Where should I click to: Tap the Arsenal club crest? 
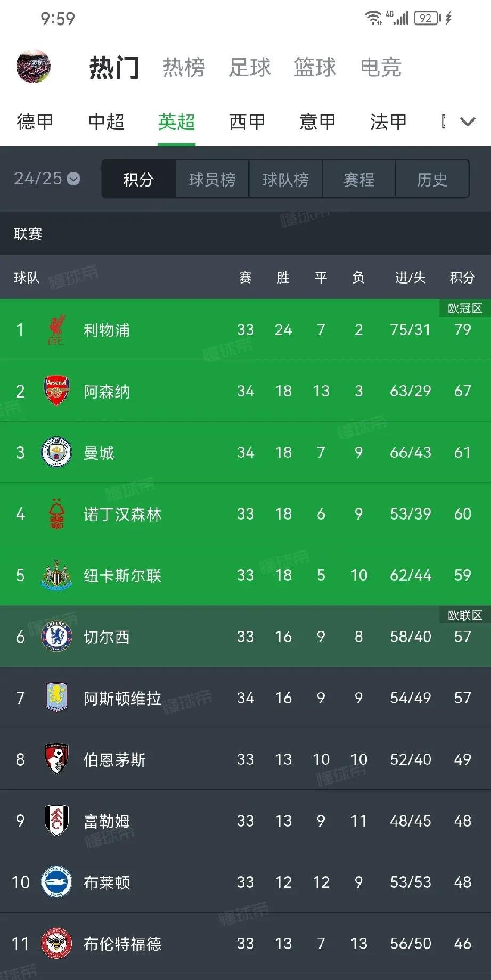(x=56, y=391)
